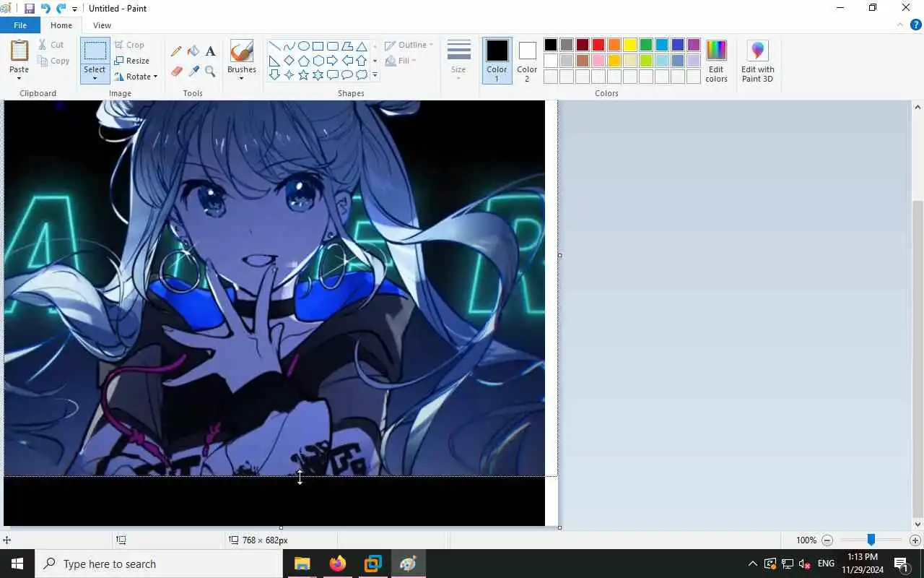The height and width of the screenshot is (578, 924).
Task: Pick the Down arrow shape
Action: [x=274, y=74]
